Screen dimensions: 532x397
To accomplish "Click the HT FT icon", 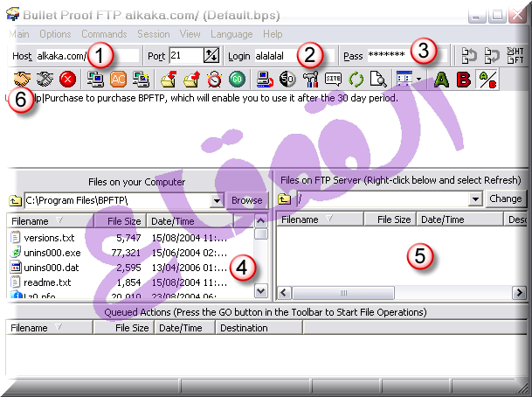I will (x=515, y=55).
